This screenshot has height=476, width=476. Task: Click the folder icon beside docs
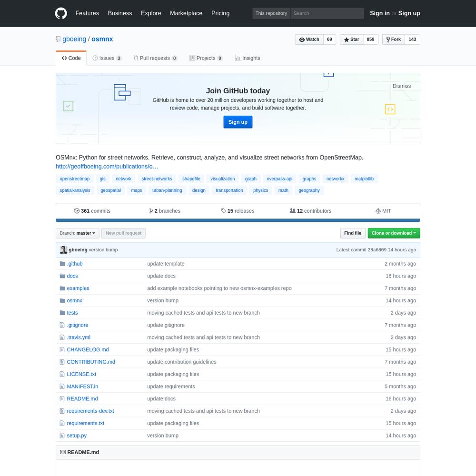(x=62, y=276)
